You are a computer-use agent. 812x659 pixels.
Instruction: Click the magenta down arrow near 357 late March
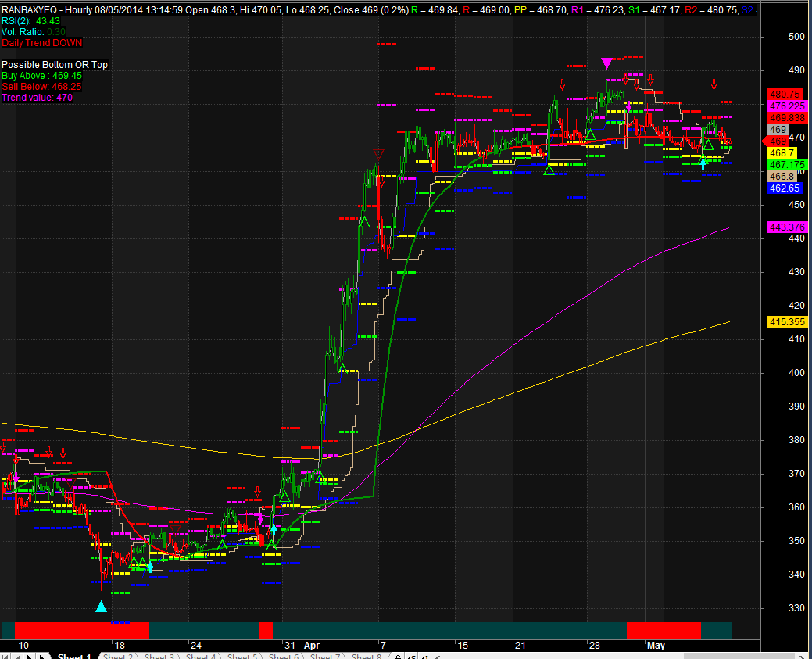click(260, 517)
